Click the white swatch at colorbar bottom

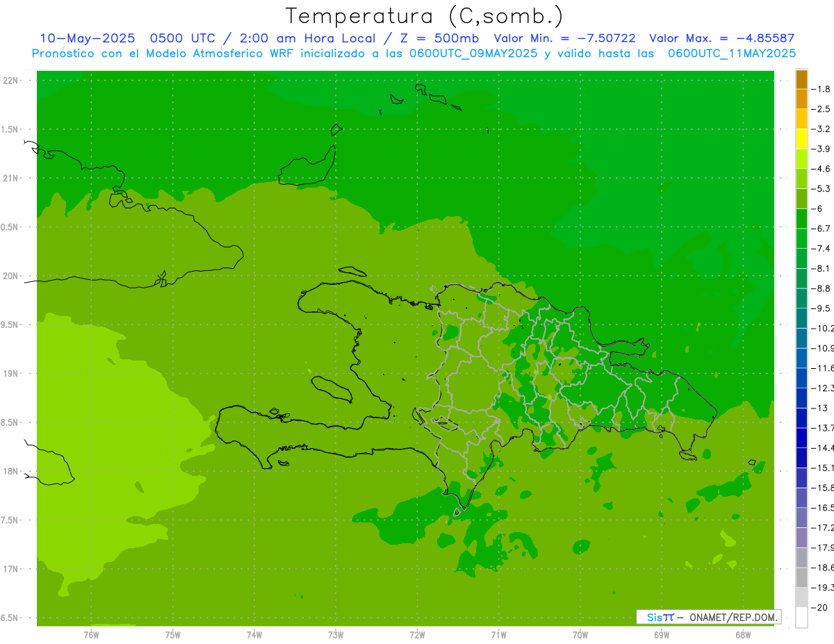pyautogui.click(x=801, y=617)
